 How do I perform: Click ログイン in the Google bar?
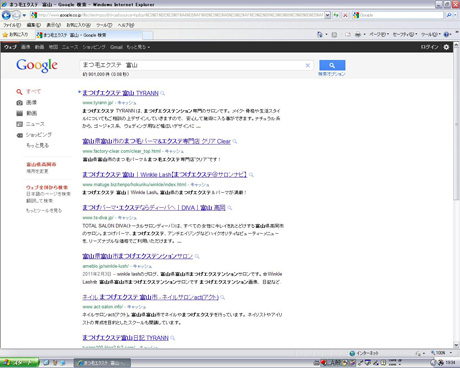click(429, 47)
